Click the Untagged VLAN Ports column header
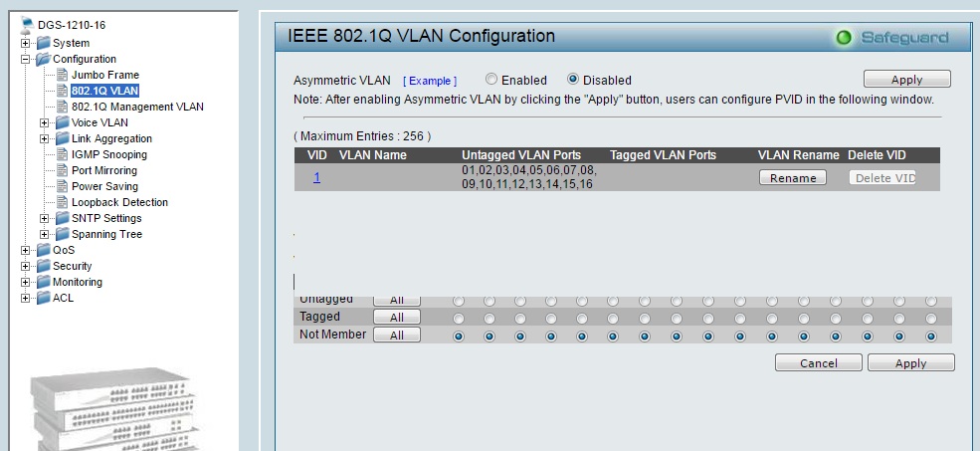980x451 pixels. [x=521, y=155]
